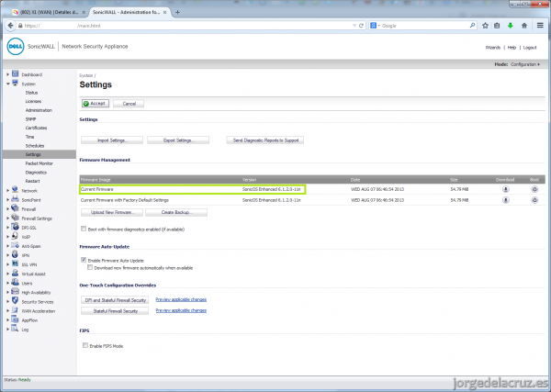Open the Mode Configuration dropdown arrow
This screenshot has width=551, height=392.
tap(539, 64)
